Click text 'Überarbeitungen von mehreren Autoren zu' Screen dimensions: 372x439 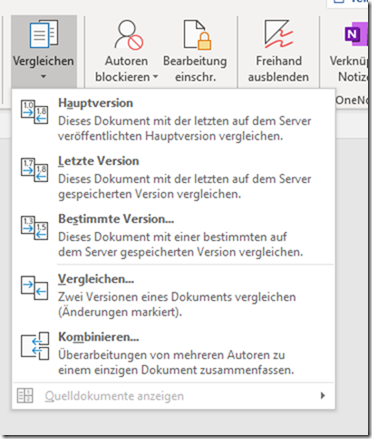(x=172, y=355)
